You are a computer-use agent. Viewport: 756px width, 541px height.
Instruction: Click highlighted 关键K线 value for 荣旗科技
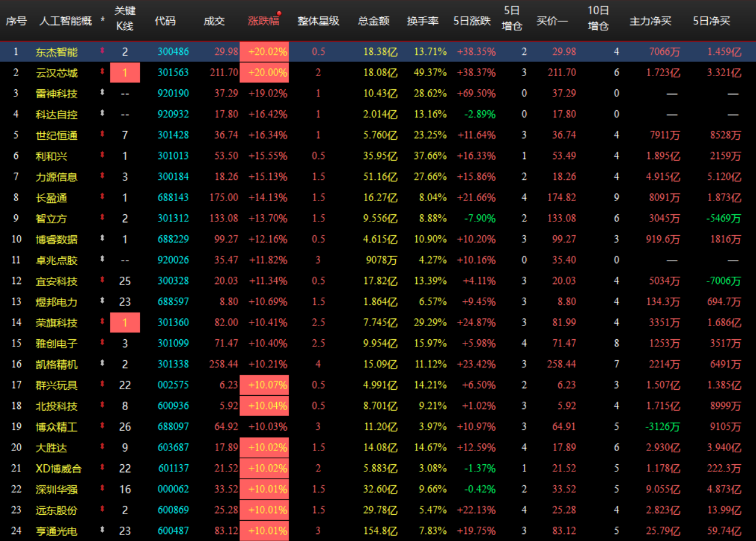125,323
